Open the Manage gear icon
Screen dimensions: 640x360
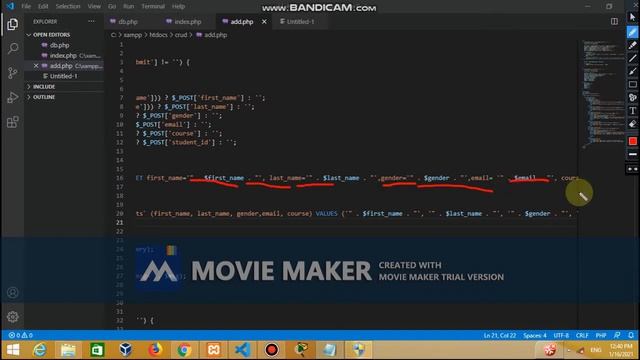[13, 317]
